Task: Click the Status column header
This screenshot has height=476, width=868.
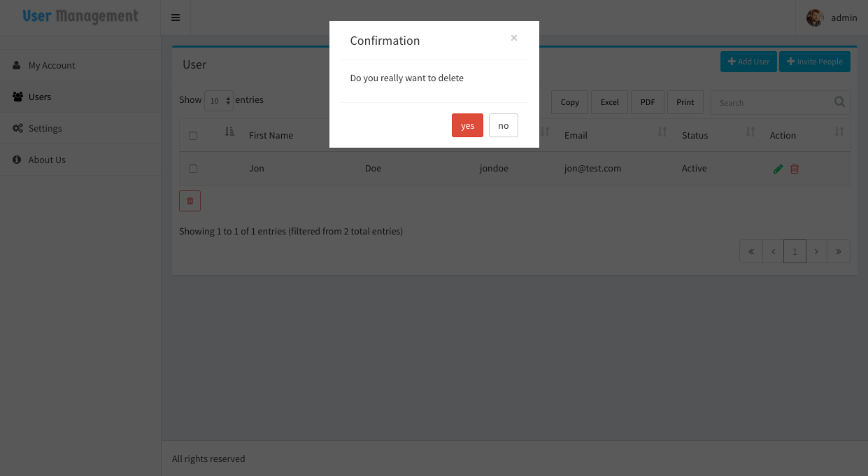Action: pyautogui.click(x=695, y=135)
